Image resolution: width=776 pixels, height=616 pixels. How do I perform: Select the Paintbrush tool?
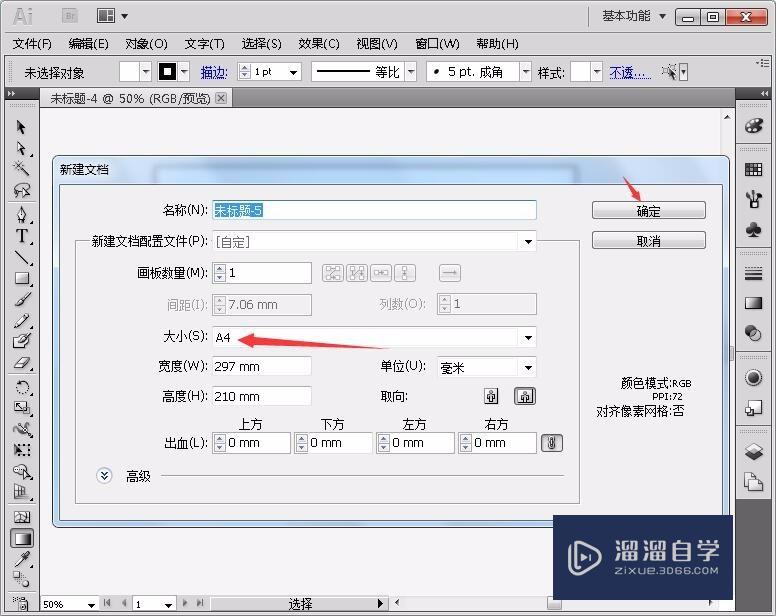[x=21, y=299]
